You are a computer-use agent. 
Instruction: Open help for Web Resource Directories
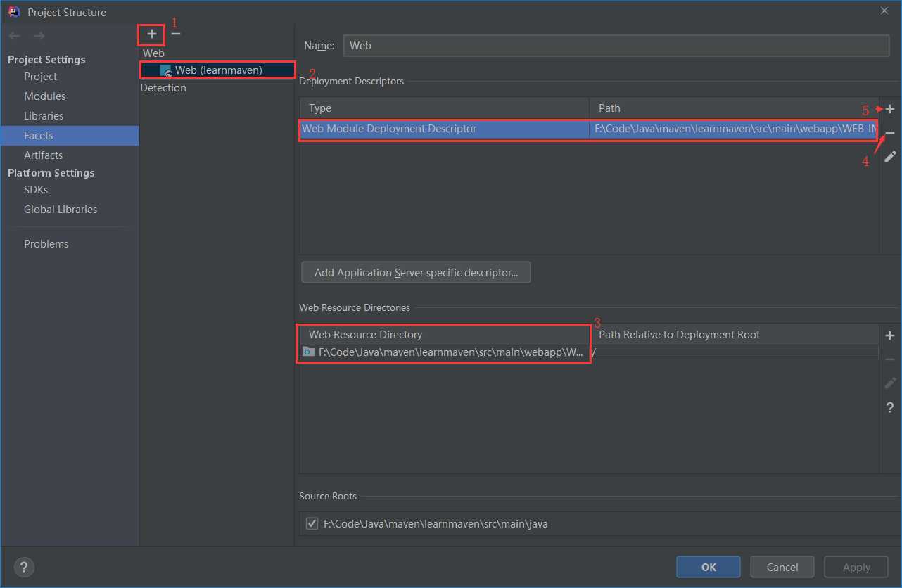coord(890,407)
